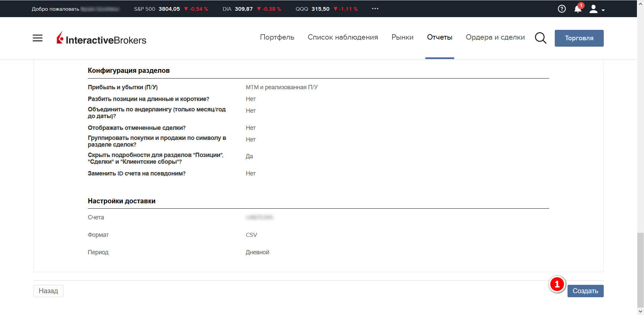Click the S&P 500 ticker quote
This screenshot has width=644, height=315.
coord(171,9)
